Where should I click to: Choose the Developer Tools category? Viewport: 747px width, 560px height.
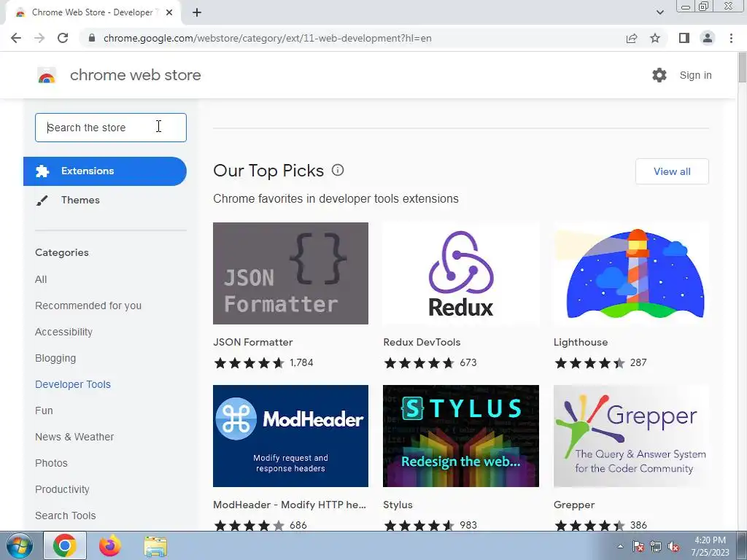click(73, 384)
